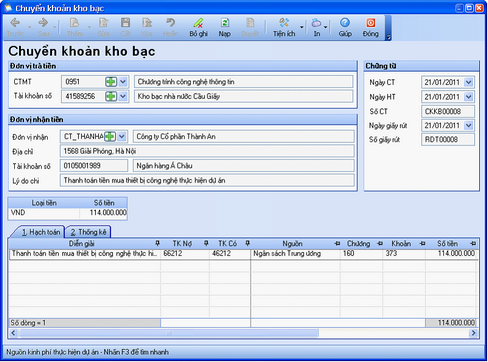The width and height of the screenshot is (488, 362).
Task: Click TK Nợ cell 66212
Action: click(x=185, y=254)
